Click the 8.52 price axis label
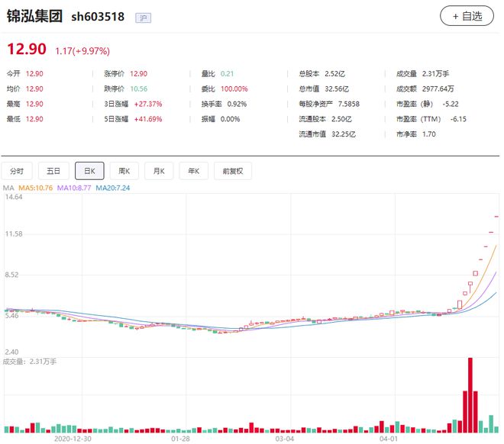Image resolution: width=504 pixels, height=444 pixels. [12, 275]
